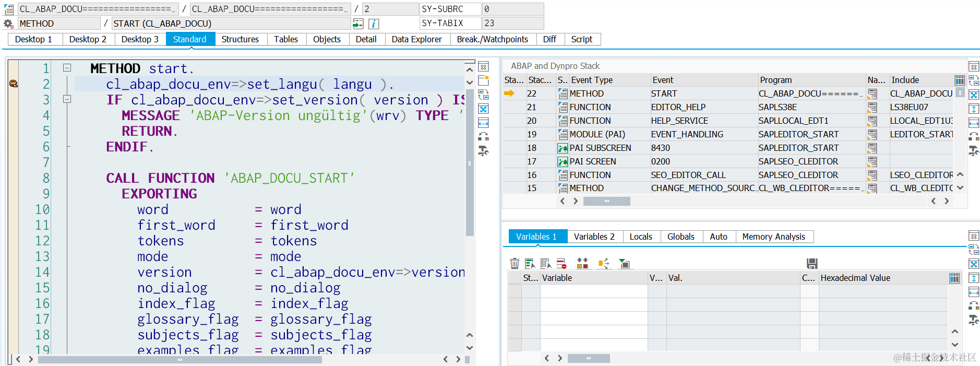Close the source code tool via its top icon
The width and height of the screenshot is (980, 366).
(483, 67)
